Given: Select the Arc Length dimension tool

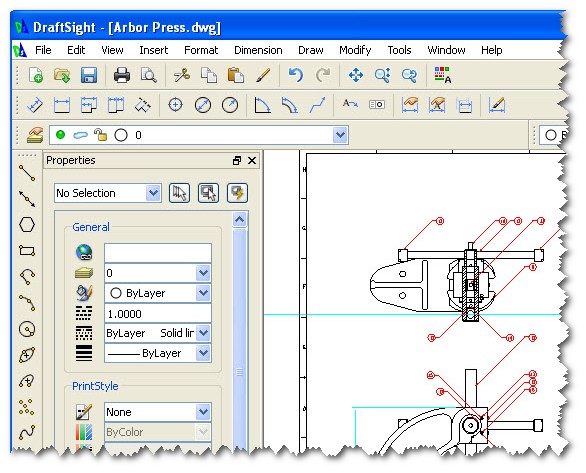Looking at the screenshot, I should tap(290, 105).
